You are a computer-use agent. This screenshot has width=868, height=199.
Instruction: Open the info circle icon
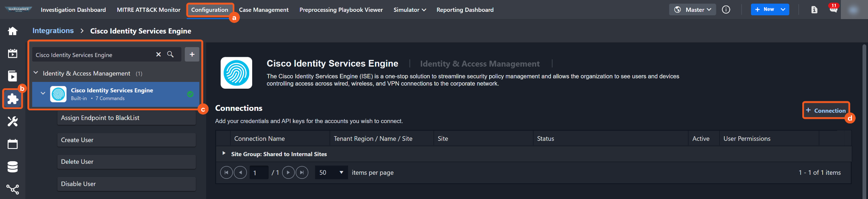(x=726, y=10)
